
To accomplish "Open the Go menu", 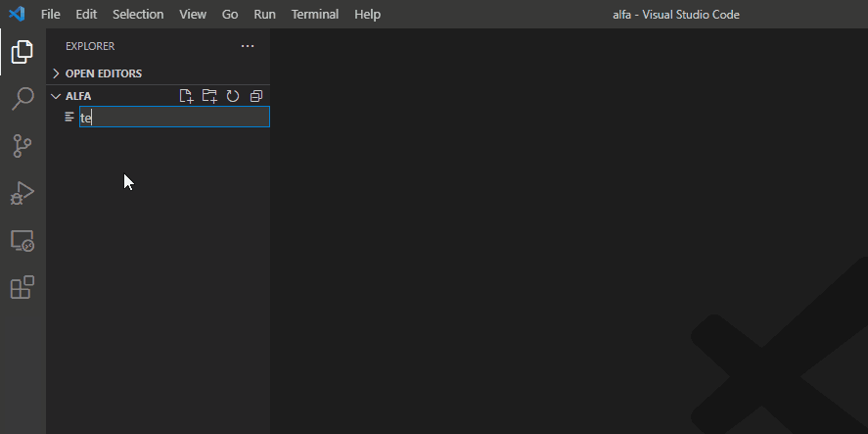I will point(230,15).
